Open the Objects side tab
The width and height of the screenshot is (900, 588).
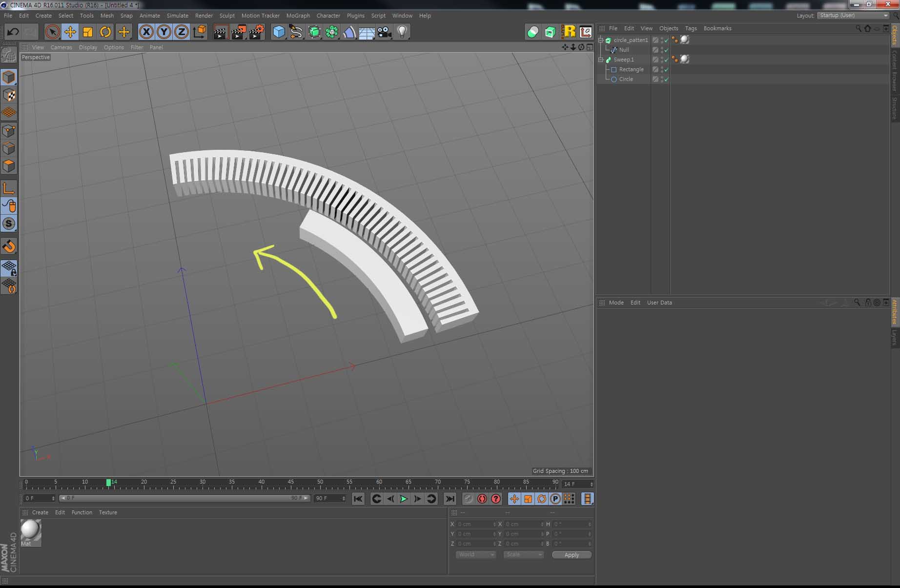pos(895,35)
